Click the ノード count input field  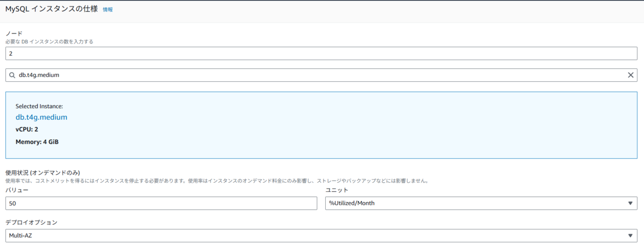(x=321, y=53)
